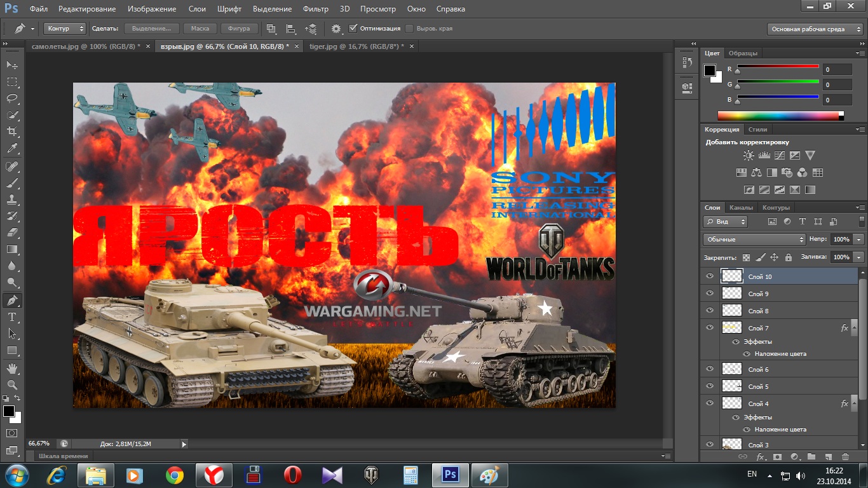Select the Spot Healing Brush tool
The height and width of the screenshot is (488, 868).
pyautogui.click(x=11, y=166)
